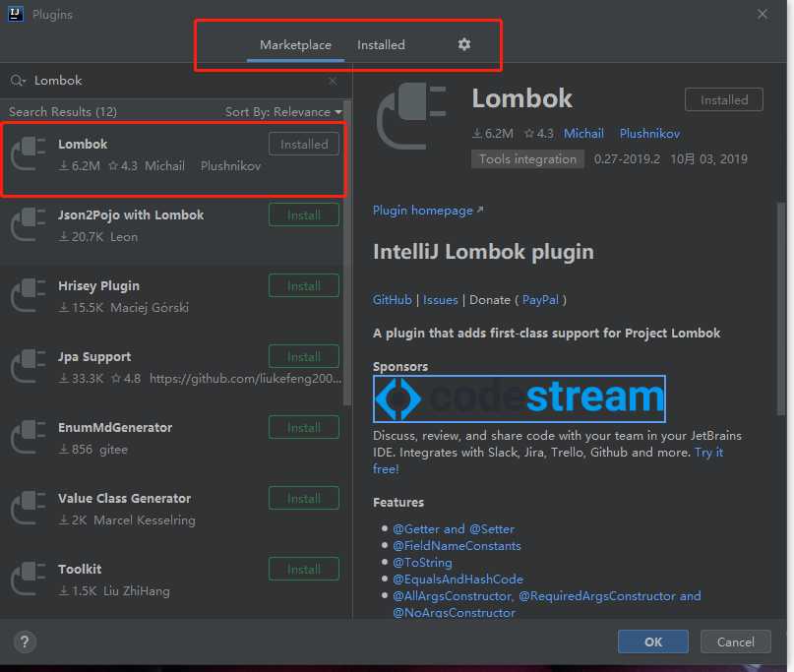The image size is (794, 672).
Task: Open the plugins settings gear menu
Action: coord(463,44)
